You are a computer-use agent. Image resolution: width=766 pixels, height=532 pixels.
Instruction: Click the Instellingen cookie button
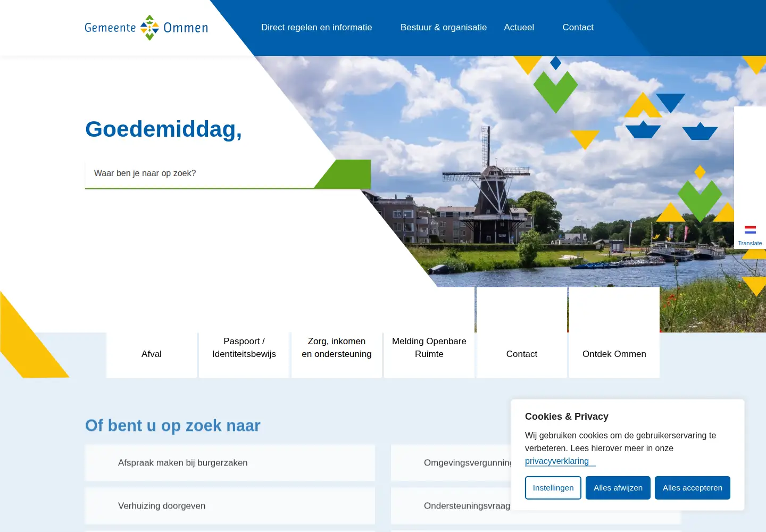coord(553,488)
